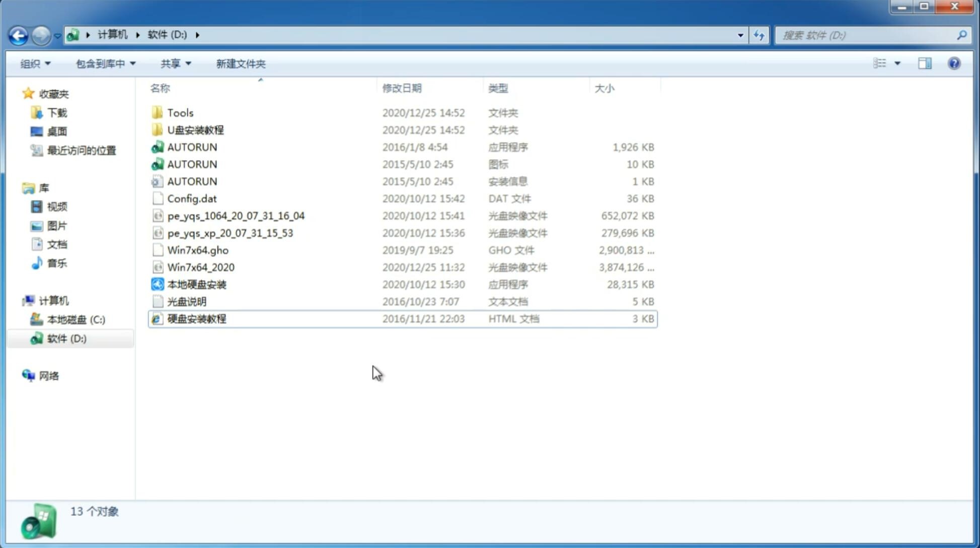Open Win7x64.gho backup file
Screen dimensions: 980x548
pos(198,250)
